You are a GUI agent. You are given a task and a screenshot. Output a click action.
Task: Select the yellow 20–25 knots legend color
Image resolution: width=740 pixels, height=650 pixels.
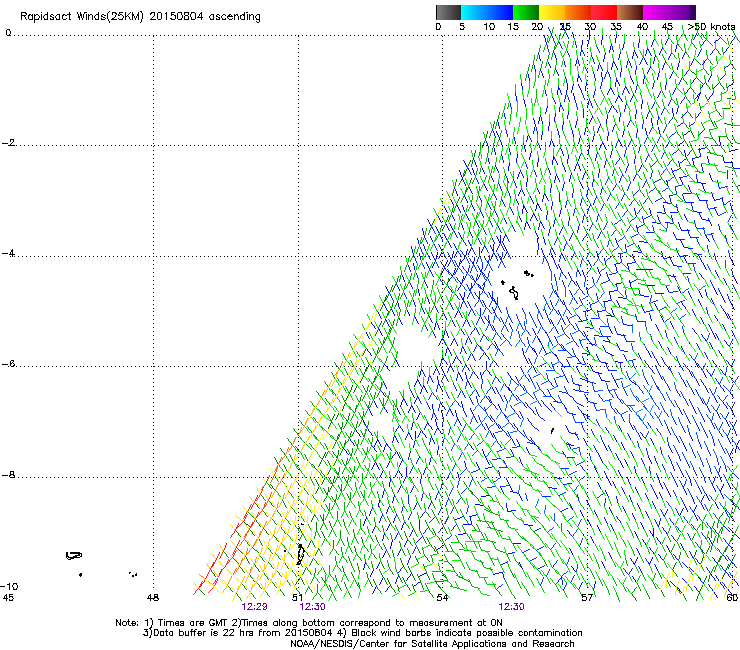[x=552, y=12]
